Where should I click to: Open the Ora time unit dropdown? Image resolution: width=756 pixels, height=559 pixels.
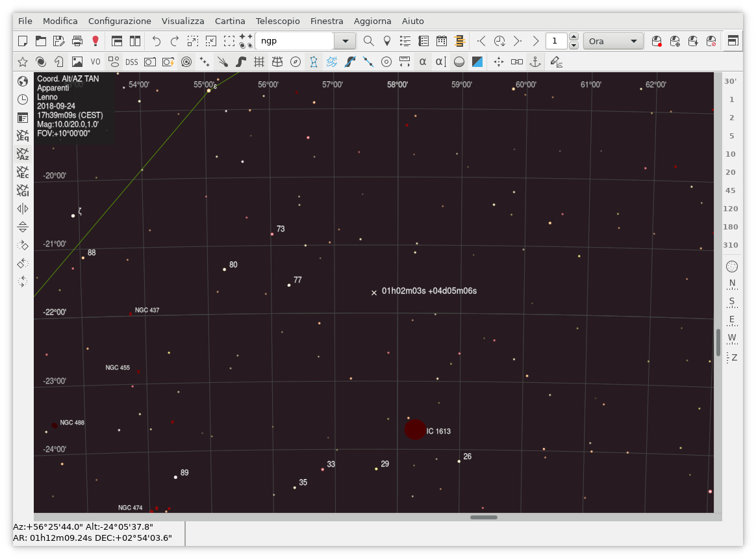pos(613,41)
